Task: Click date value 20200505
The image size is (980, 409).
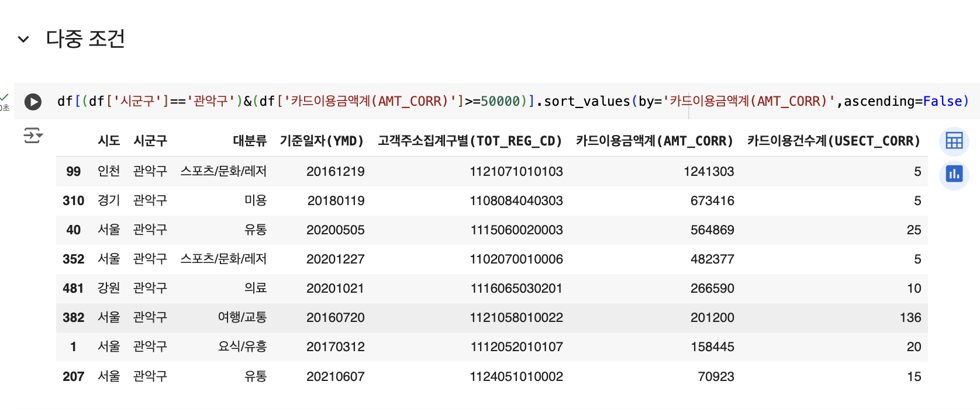Action: coord(336,230)
